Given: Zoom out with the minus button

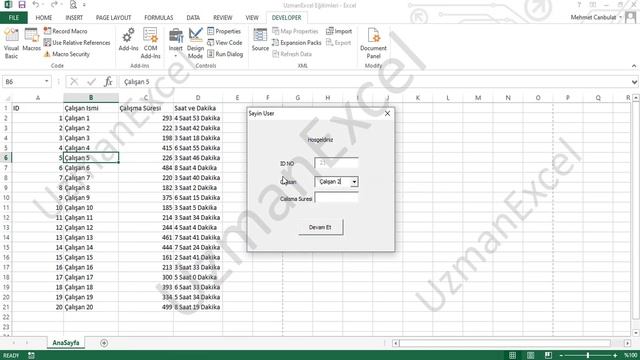Looking at the screenshot, I should coord(561,356).
